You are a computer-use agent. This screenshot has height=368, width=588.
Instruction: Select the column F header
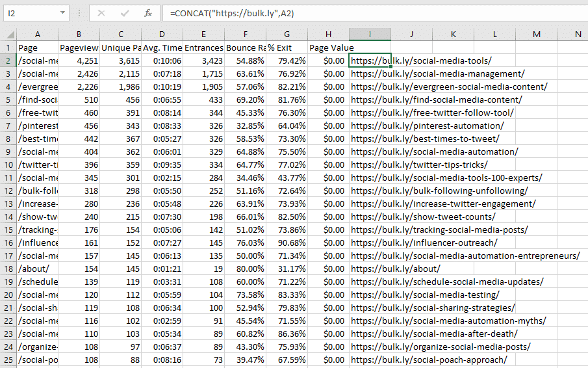coord(245,34)
